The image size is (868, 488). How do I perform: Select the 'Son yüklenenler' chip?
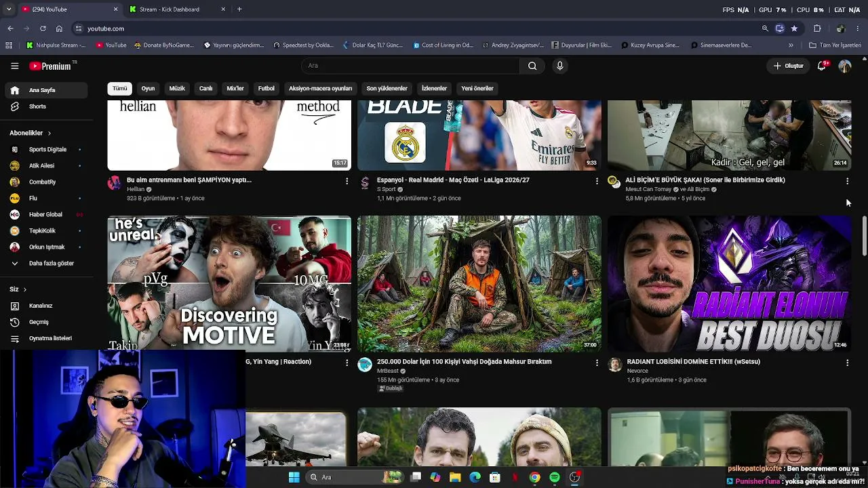pyautogui.click(x=387, y=89)
